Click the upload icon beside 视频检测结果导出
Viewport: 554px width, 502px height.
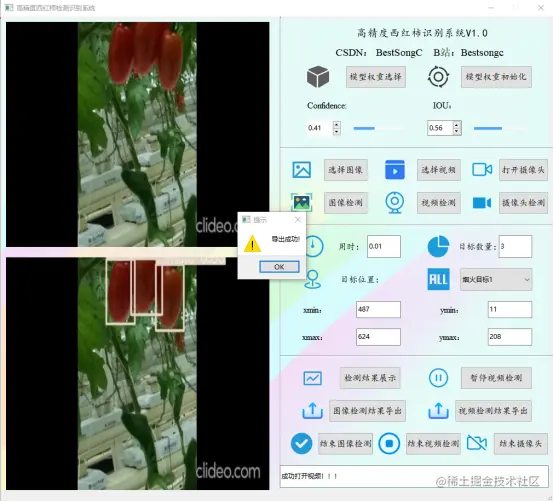(438, 411)
